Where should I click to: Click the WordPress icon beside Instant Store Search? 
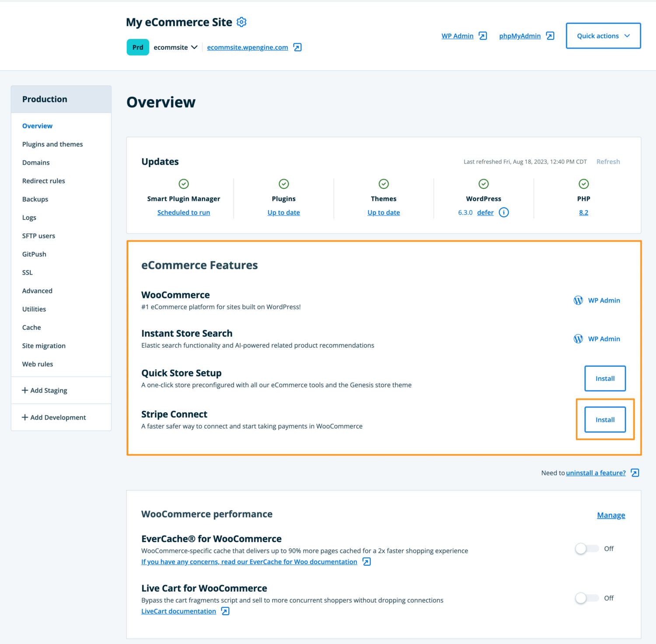[578, 338]
